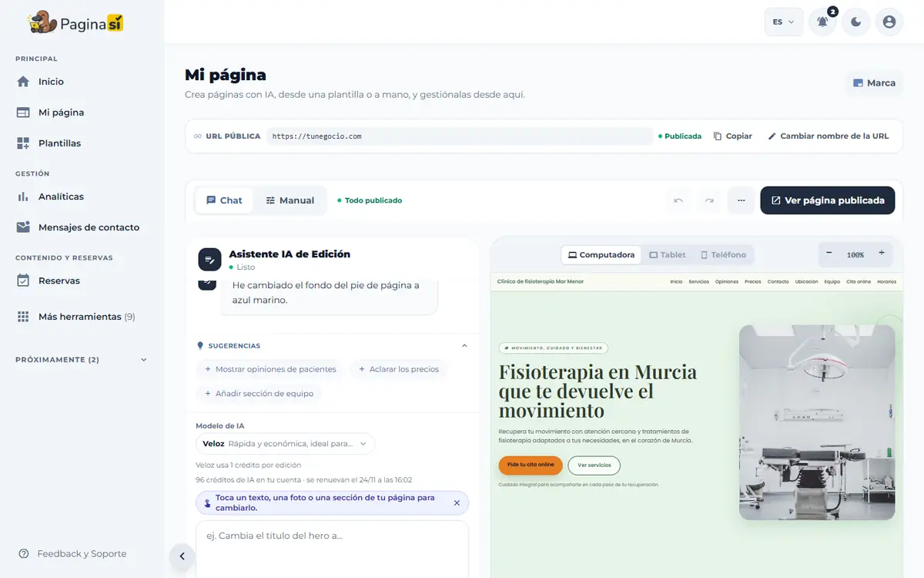Click the Asistente IA edit icon
The image size is (924, 578).
[209, 260]
